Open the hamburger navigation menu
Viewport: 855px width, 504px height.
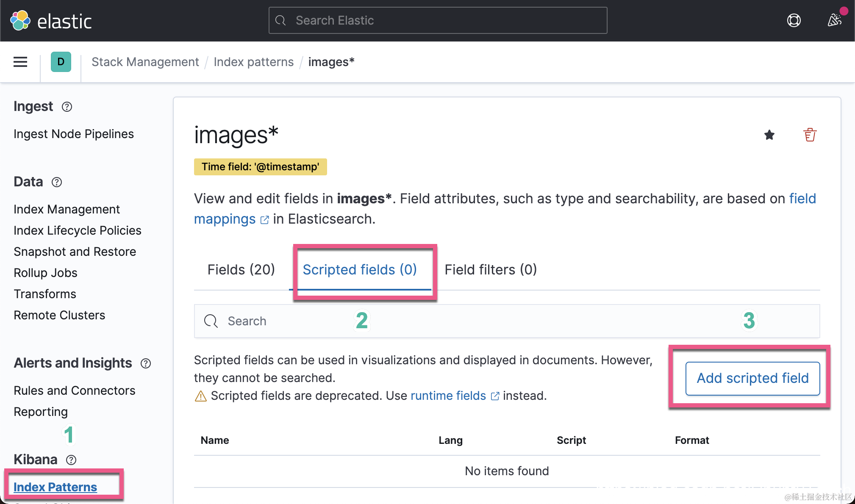pos(20,62)
